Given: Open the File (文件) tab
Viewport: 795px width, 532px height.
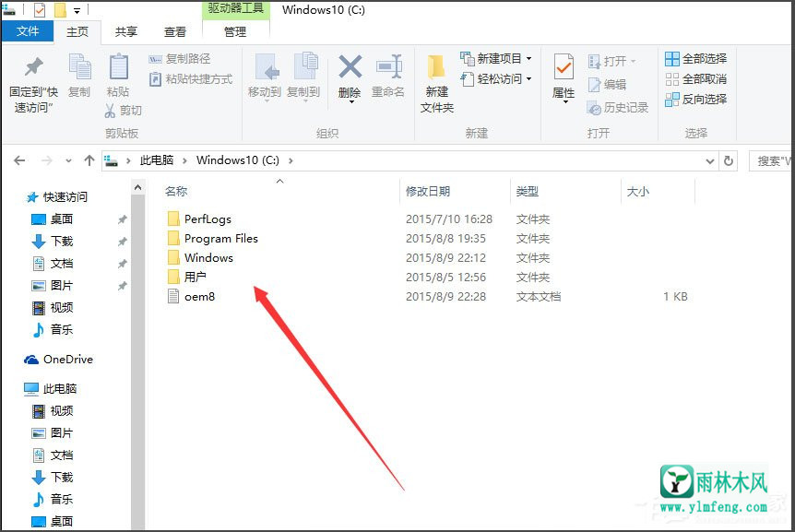Looking at the screenshot, I should point(28,31).
